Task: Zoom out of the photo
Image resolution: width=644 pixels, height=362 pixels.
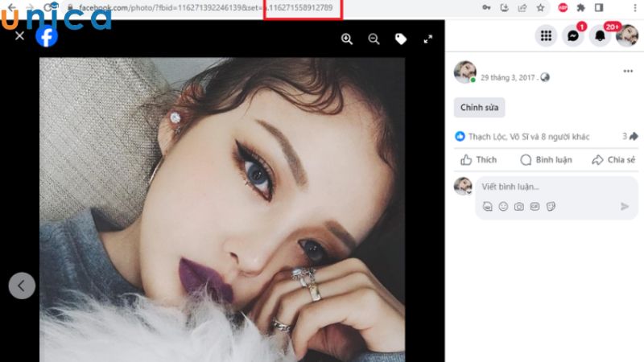Action: point(374,39)
